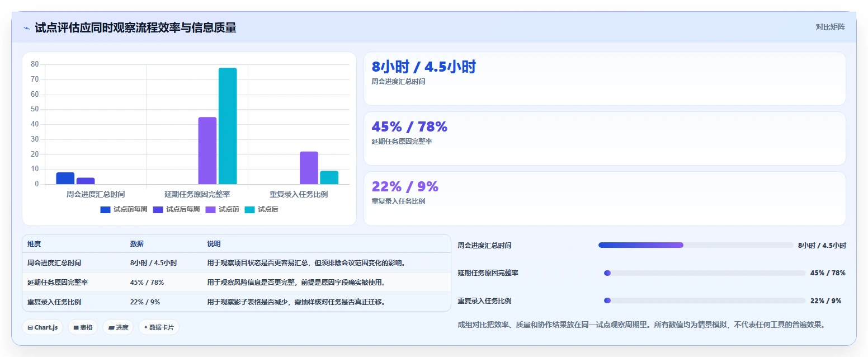This screenshot has width=868, height=357.
Task: Click the large 45% / 78% card value
Action: point(410,127)
